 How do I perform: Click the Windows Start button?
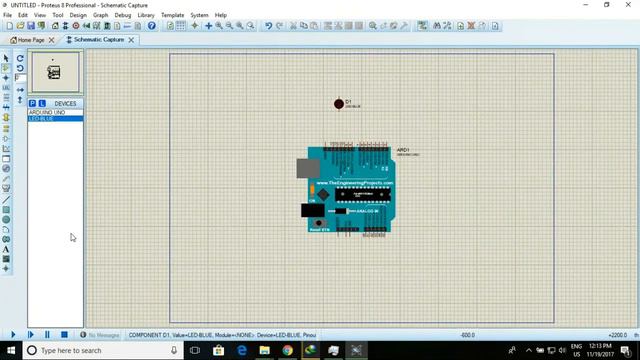pyautogui.click(x=11, y=350)
